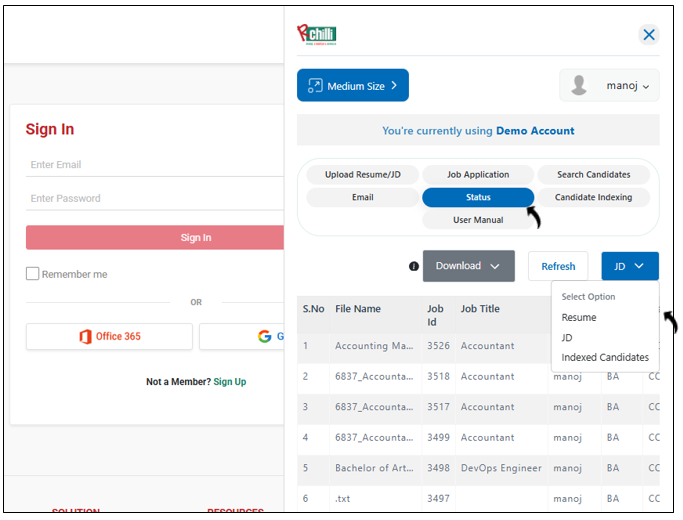683x520 pixels.
Task: Click the Google sign-in icon
Action: 264,337
